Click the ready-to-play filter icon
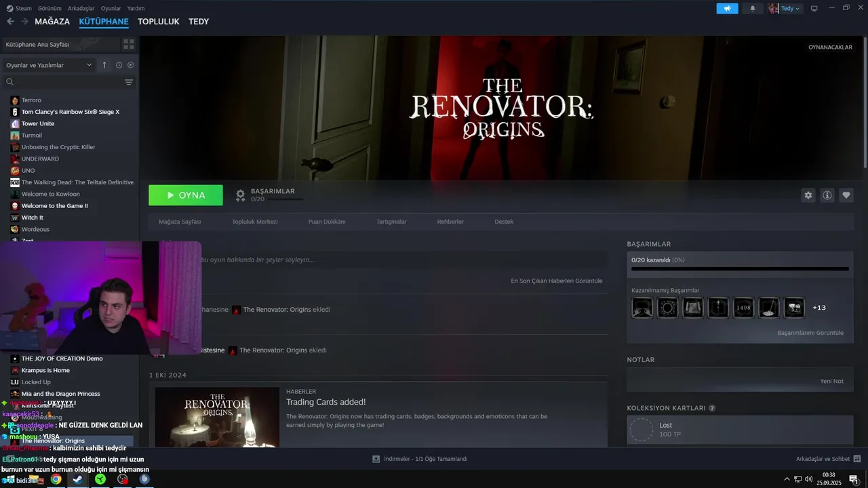This screenshot has height=488, width=868. [x=130, y=65]
